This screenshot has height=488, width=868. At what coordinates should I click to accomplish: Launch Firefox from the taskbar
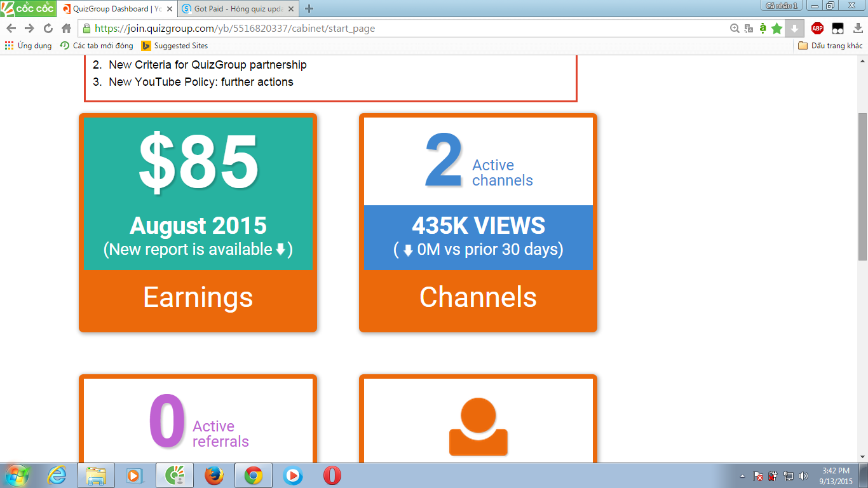[214, 475]
